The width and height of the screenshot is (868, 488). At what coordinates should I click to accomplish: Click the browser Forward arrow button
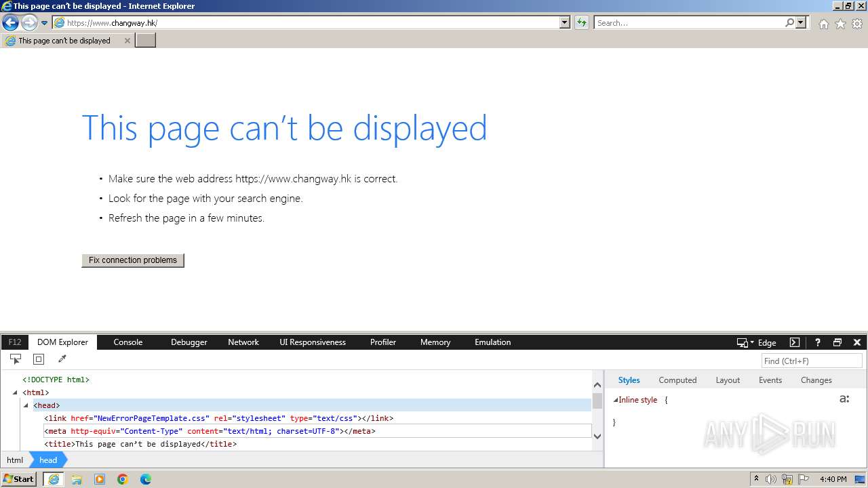click(x=29, y=23)
